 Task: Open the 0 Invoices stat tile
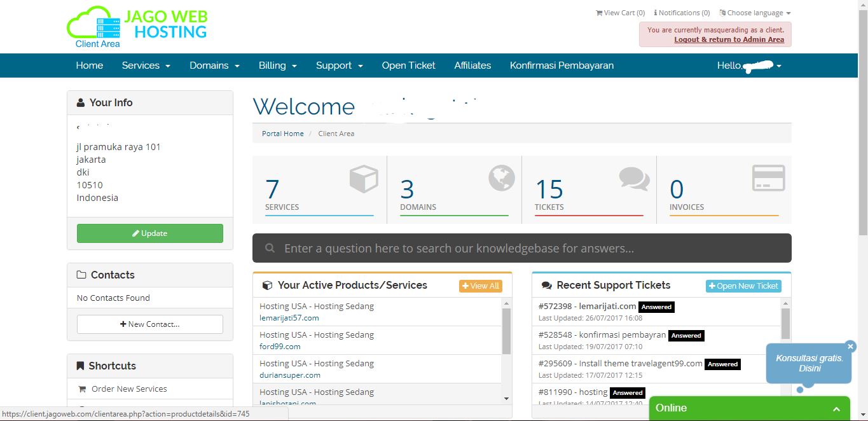pos(724,190)
